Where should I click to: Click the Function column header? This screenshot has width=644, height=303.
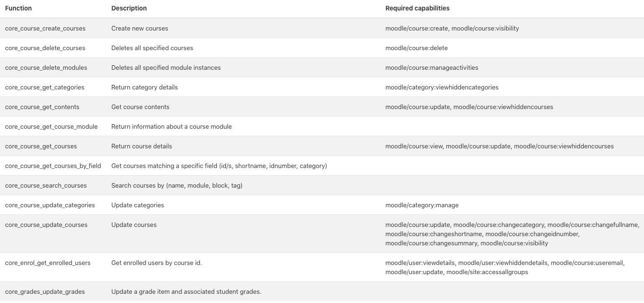pos(18,8)
